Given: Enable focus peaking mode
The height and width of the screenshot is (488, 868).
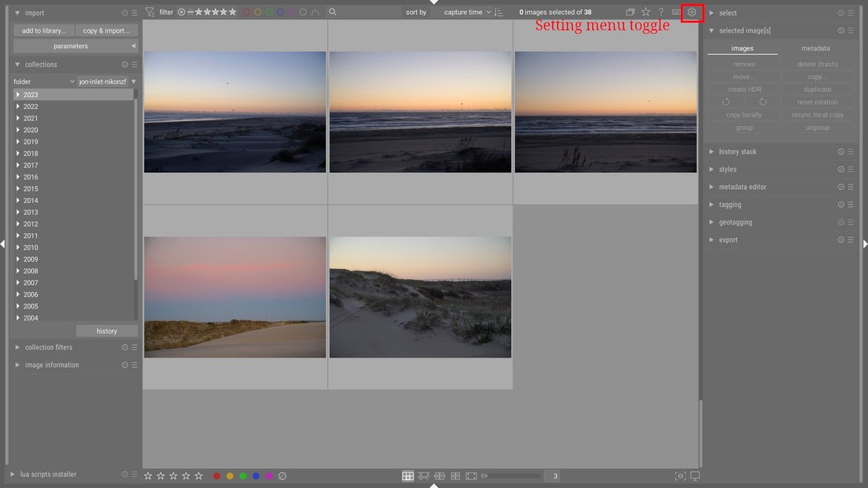Looking at the screenshot, I should [680, 475].
